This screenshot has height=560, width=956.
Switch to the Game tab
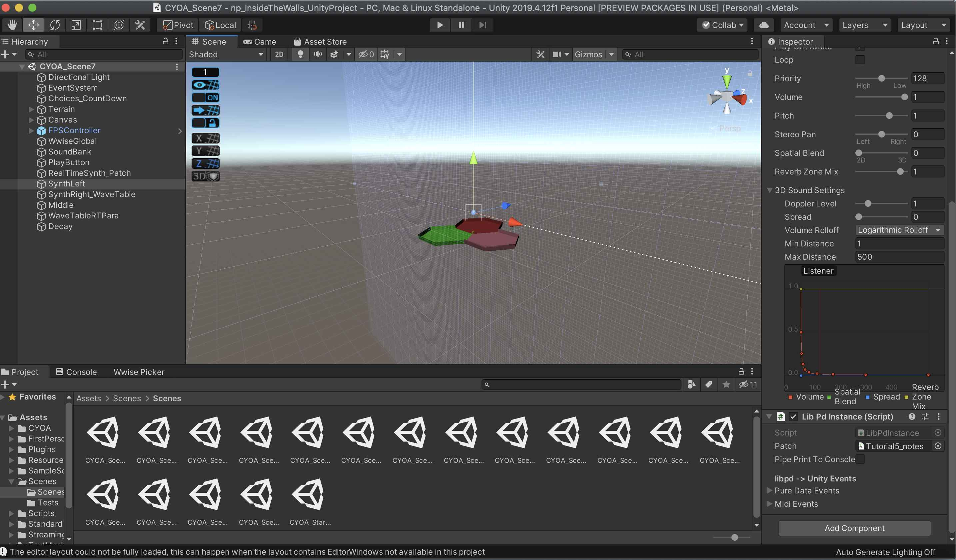(260, 42)
